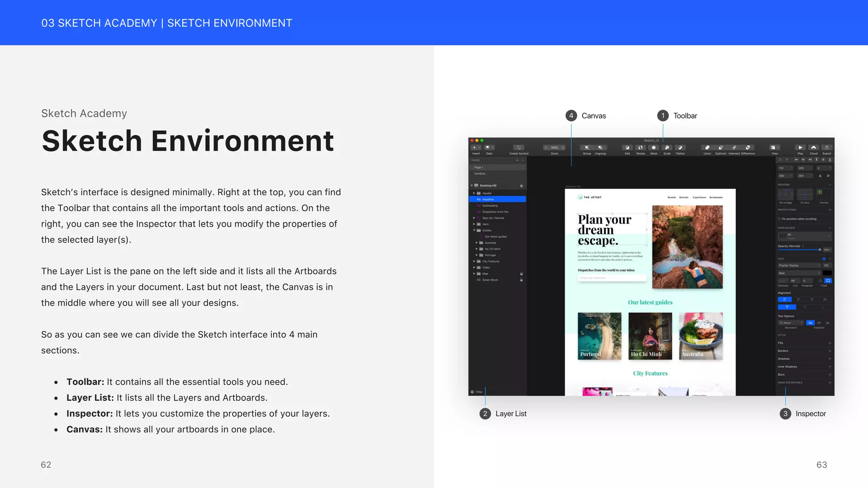The width and height of the screenshot is (868, 488).
Task: Collapse the Guides layer group
Action: [x=474, y=230]
